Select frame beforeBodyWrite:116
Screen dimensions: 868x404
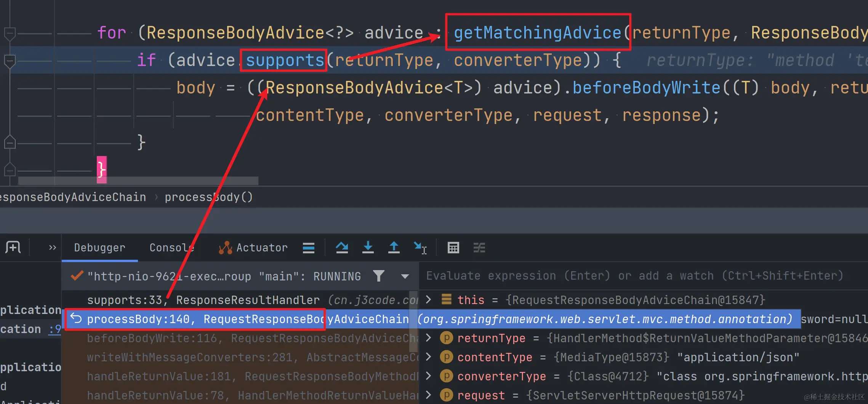click(240, 338)
